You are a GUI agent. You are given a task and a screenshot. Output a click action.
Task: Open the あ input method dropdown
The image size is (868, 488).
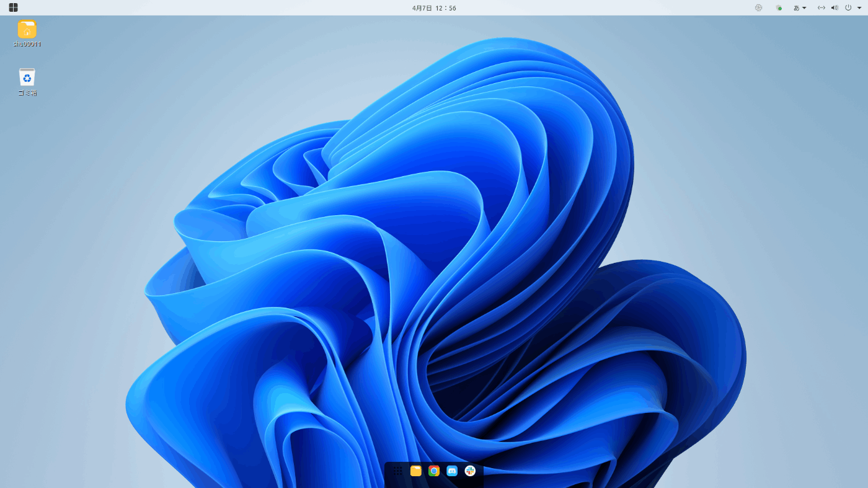point(800,8)
